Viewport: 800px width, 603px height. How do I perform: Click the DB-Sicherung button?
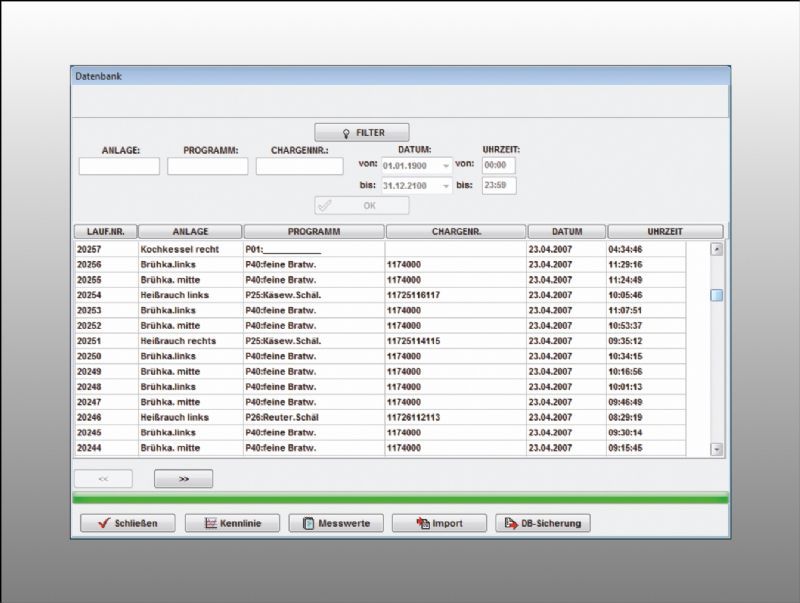(543, 523)
